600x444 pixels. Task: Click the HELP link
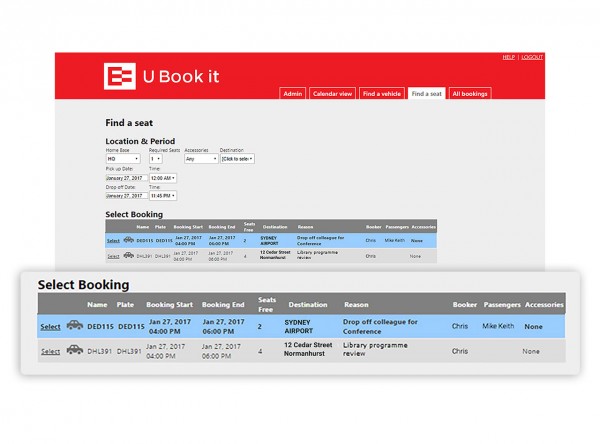(508, 57)
